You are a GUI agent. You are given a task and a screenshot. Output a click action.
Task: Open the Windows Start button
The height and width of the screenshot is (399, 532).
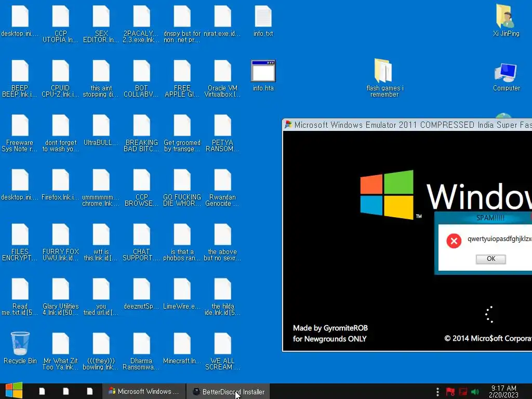click(14, 391)
